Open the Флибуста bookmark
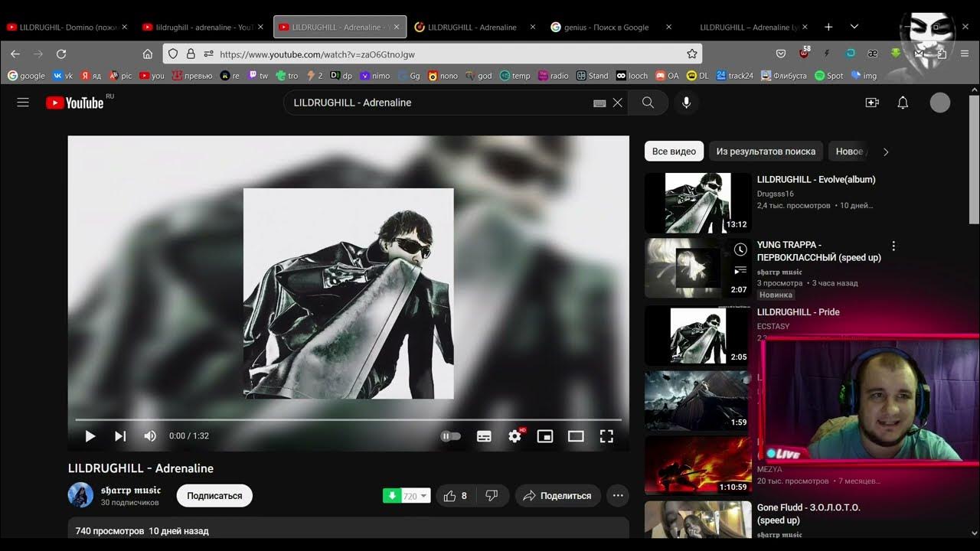This screenshot has width=980, height=551. click(x=786, y=76)
